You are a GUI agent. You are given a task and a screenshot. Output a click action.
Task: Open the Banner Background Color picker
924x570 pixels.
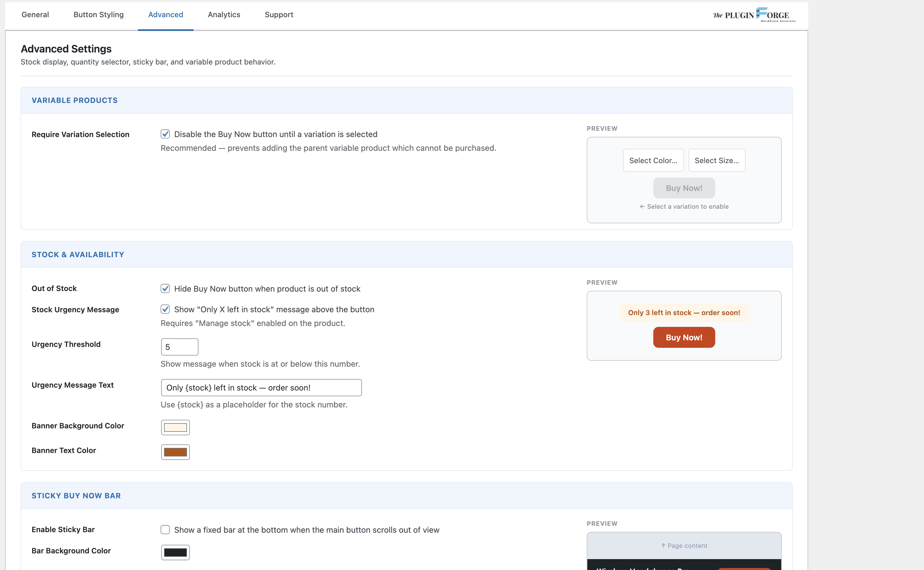point(175,427)
